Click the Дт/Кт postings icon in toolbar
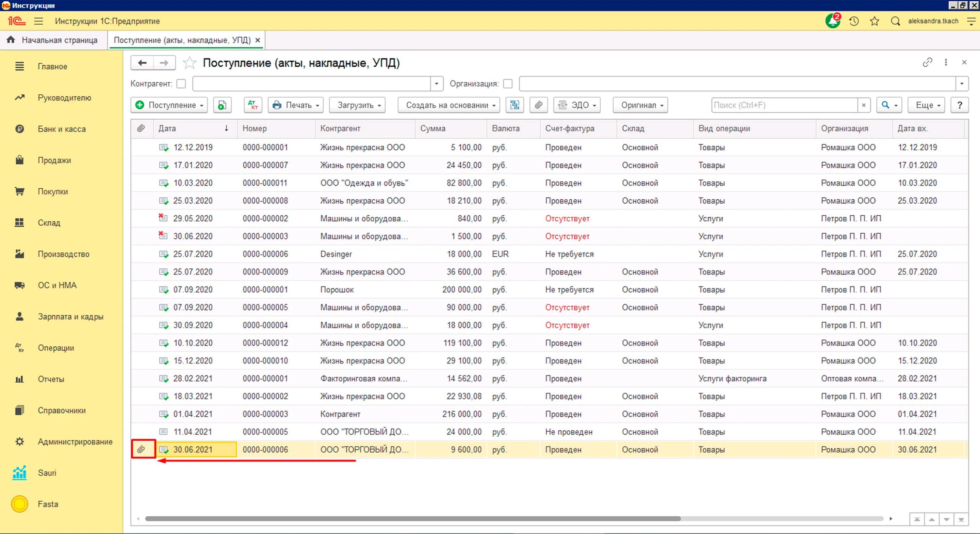The height and width of the screenshot is (534, 980). click(253, 105)
